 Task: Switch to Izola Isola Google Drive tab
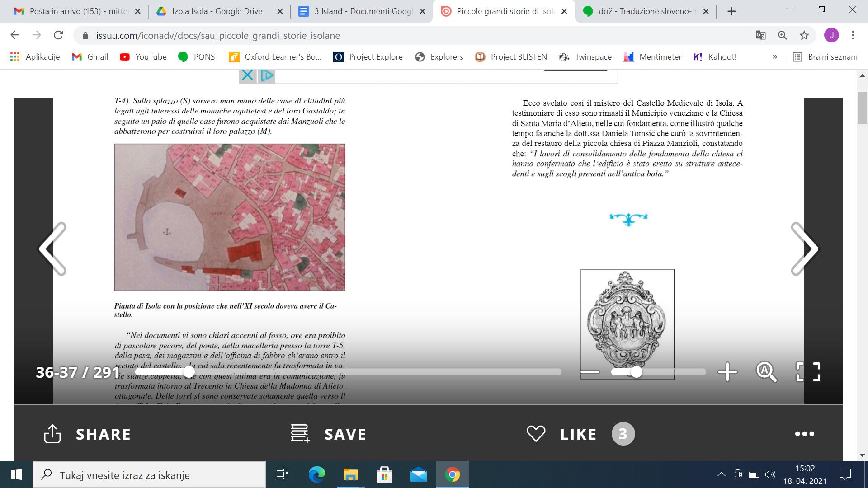[x=217, y=11]
